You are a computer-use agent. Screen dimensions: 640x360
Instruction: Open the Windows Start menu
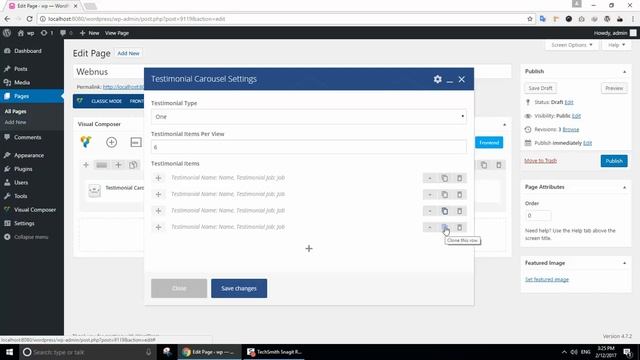coord(9,352)
